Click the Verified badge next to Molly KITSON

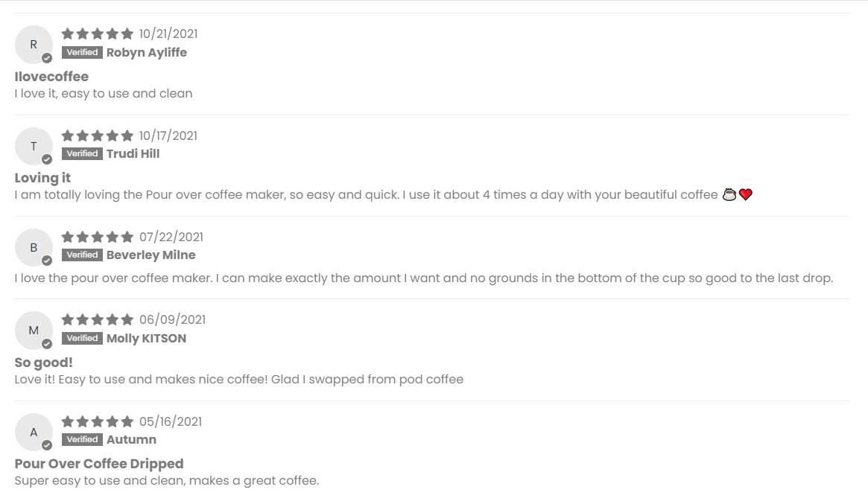(82, 338)
